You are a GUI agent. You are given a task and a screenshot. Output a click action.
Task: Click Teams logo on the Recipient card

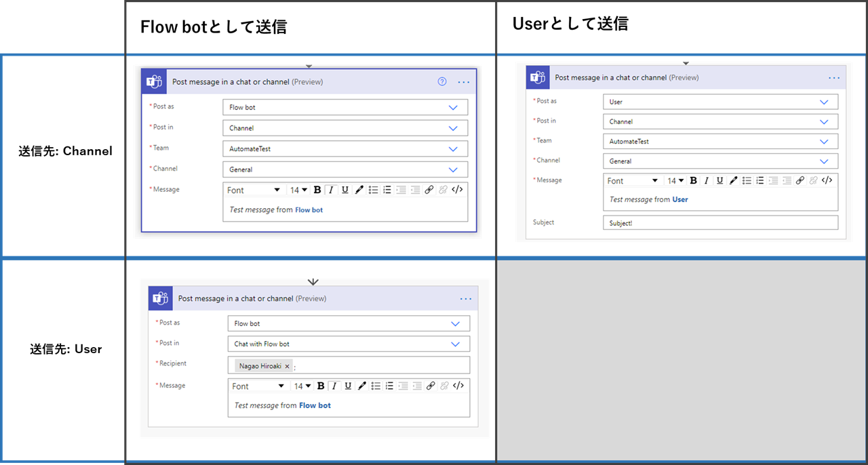[x=160, y=298]
